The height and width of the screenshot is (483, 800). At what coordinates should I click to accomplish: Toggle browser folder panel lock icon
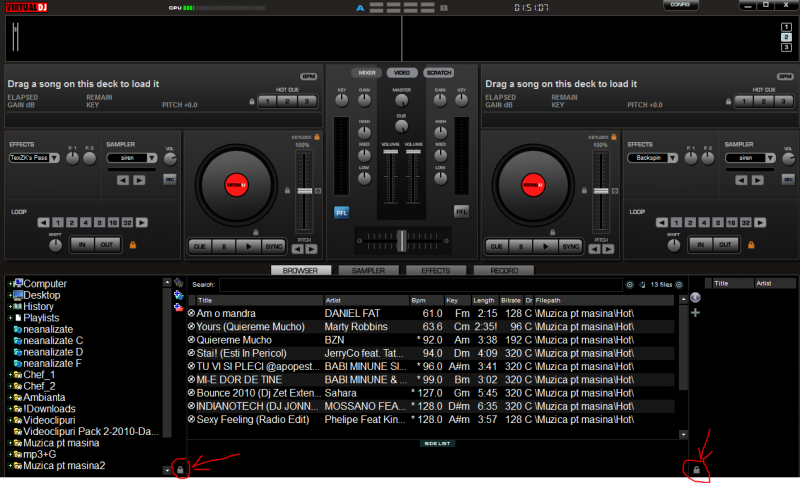pyautogui.click(x=180, y=470)
